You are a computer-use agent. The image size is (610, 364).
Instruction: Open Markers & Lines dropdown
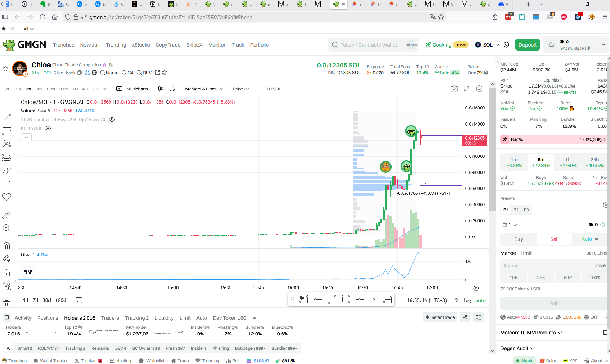[x=204, y=89]
